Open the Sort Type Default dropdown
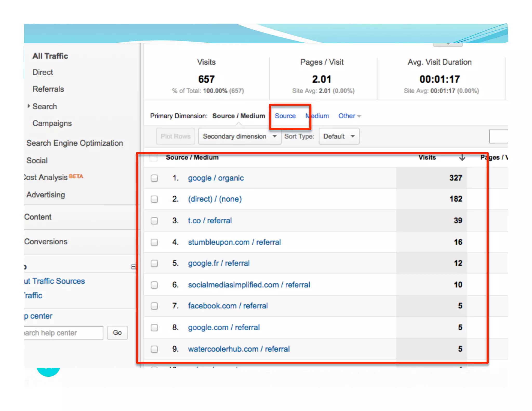532x411 pixels. [x=339, y=136]
